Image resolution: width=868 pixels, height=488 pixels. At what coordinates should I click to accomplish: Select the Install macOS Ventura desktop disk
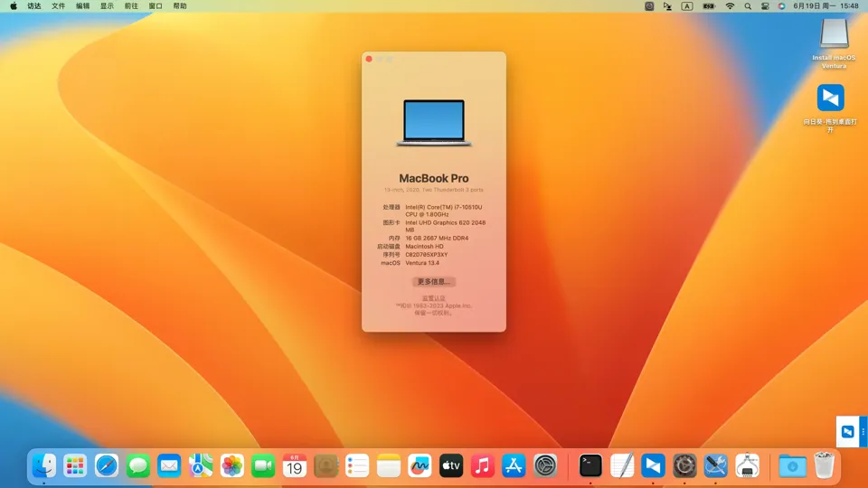(x=834, y=36)
